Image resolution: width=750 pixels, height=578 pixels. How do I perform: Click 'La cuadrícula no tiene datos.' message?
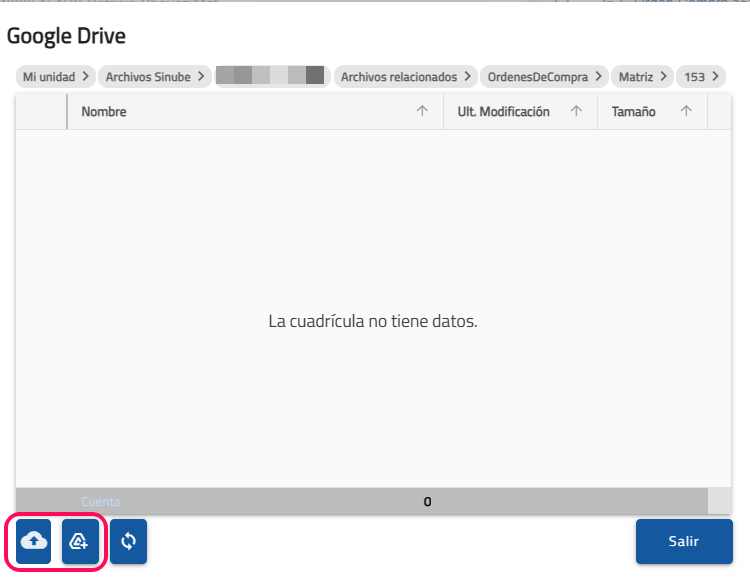click(373, 321)
